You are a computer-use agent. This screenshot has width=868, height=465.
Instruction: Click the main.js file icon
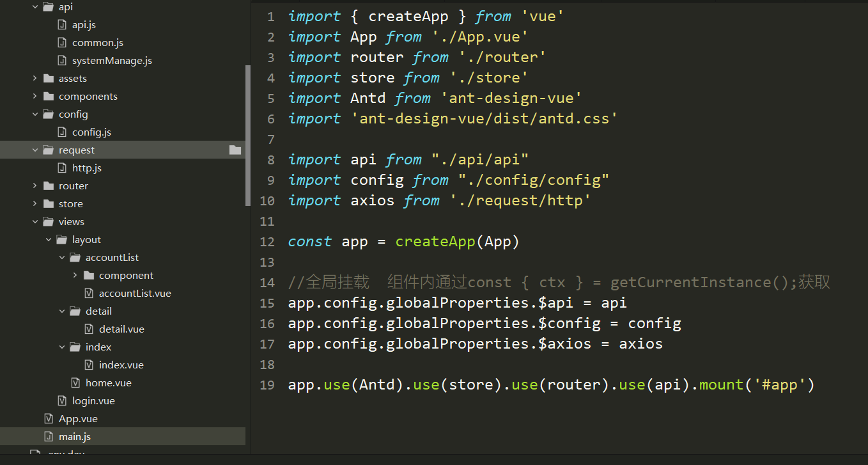[x=49, y=437]
